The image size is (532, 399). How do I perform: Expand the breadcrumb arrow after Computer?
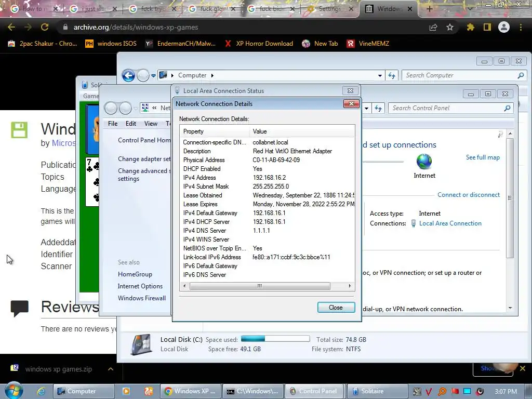pyautogui.click(x=212, y=75)
